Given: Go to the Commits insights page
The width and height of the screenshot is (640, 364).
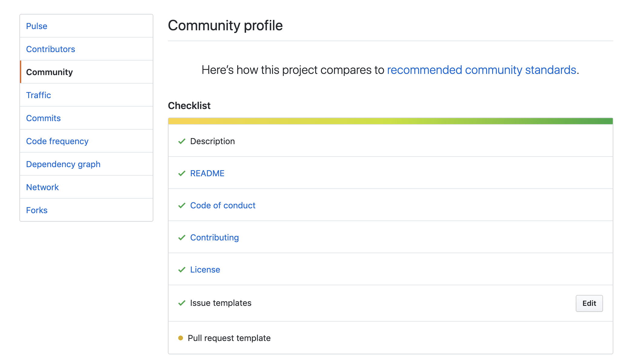Looking at the screenshot, I should 43,118.
